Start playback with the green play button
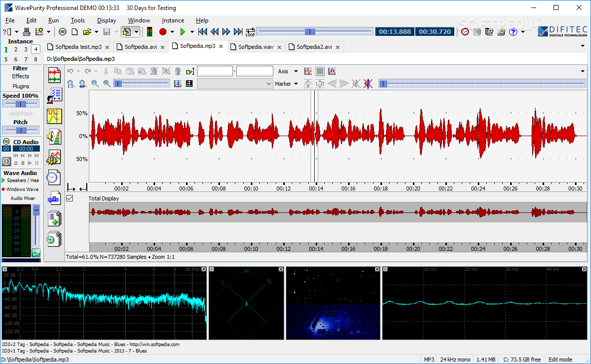The image size is (591, 364). pos(183,32)
